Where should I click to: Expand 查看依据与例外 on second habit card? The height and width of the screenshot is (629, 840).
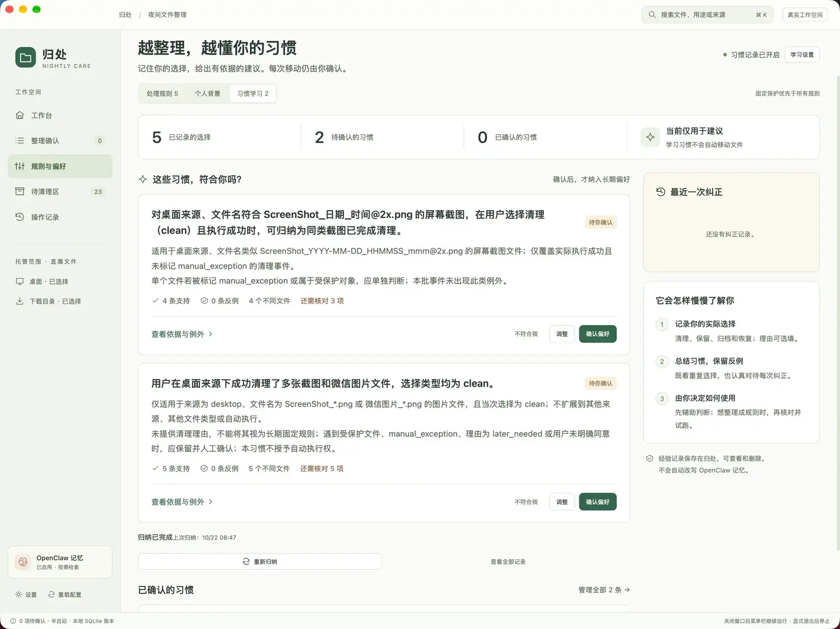pyautogui.click(x=182, y=502)
